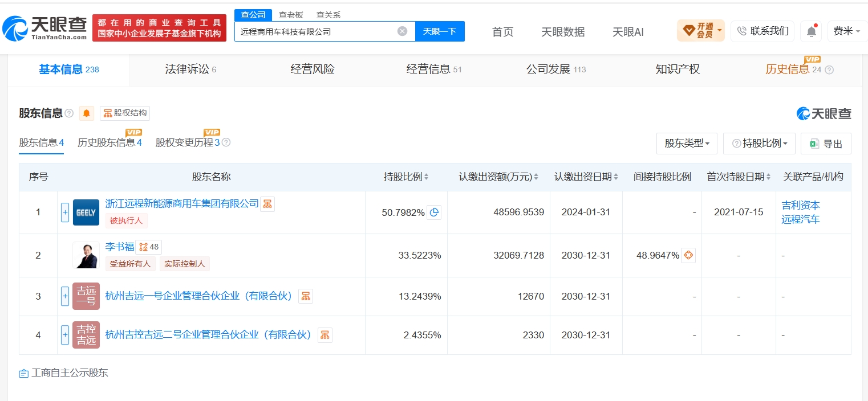868x401 pixels.
Task: Open the 知识产权 tab
Action: coord(678,69)
